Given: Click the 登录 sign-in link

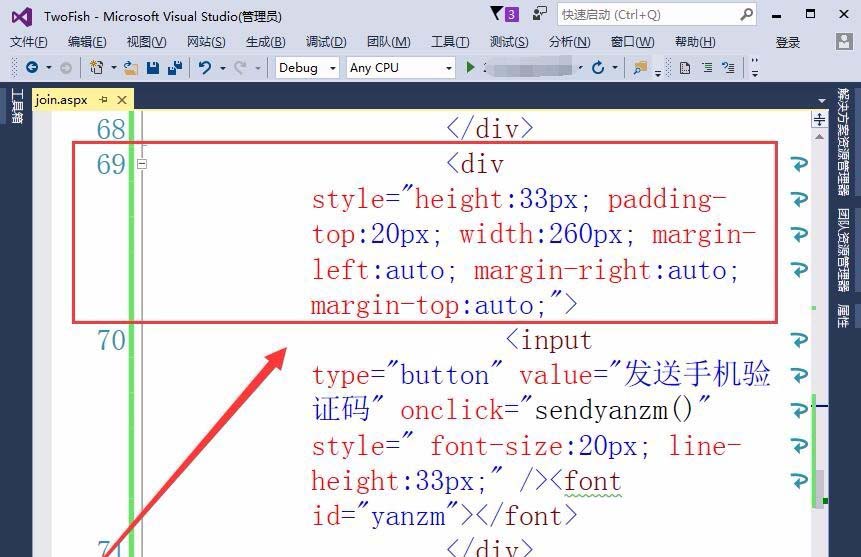Looking at the screenshot, I should tap(787, 42).
